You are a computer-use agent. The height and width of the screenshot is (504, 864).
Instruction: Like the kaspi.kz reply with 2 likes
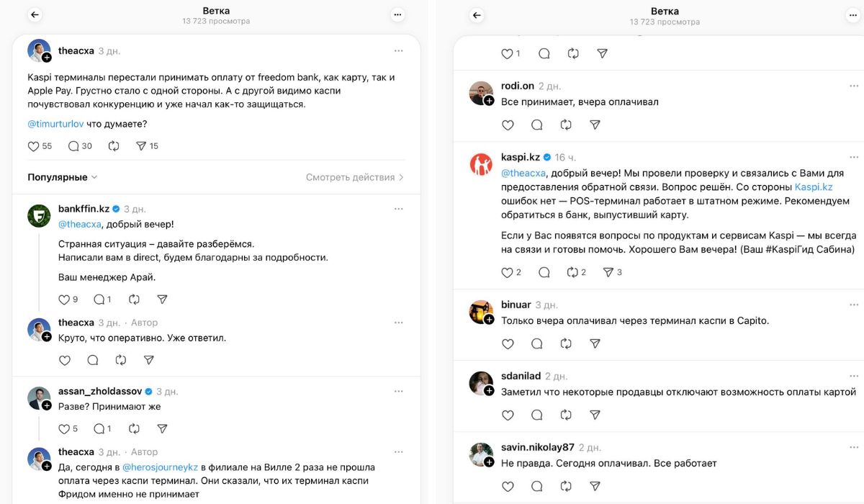[x=507, y=272]
